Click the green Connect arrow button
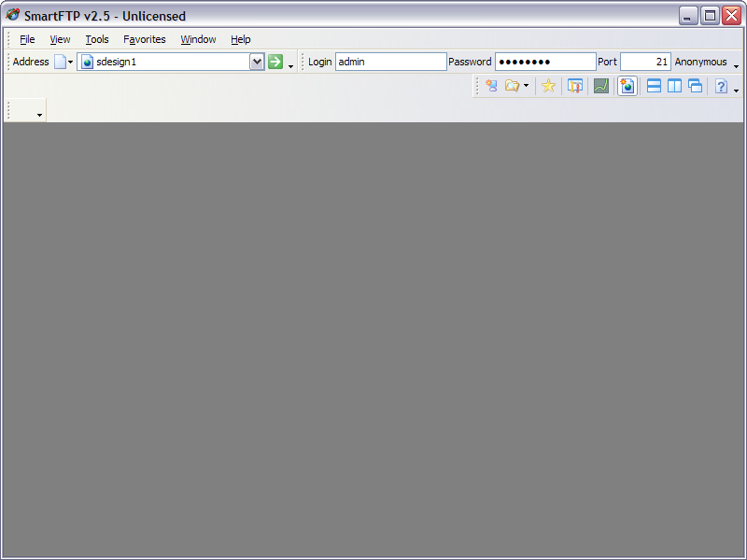This screenshot has width=747, height=560. point(275,62)
